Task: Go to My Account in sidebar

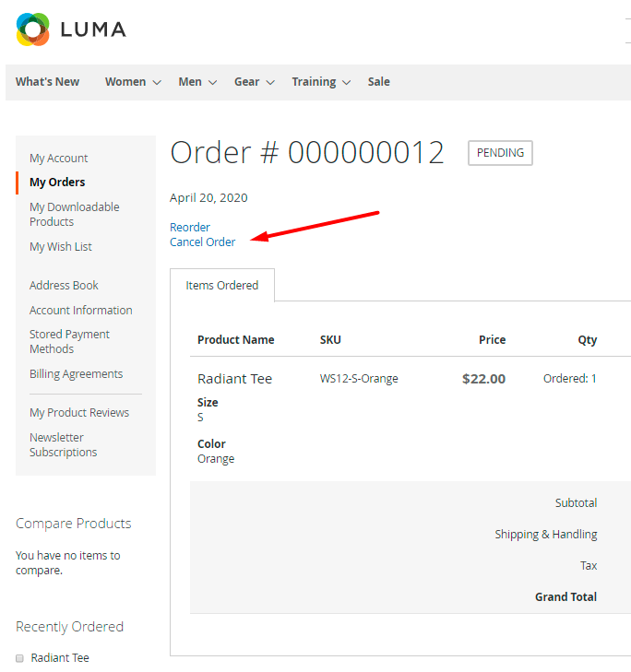Action: pyautogui.click(x=59, y=159)
